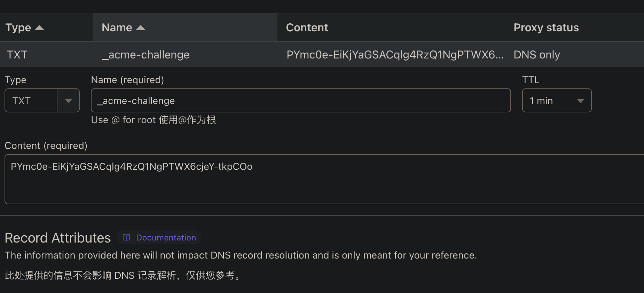Viewport: 644px width, 293px height.
Task: Select the Name field containing _acme-challenge
Action: coord(300,101)
